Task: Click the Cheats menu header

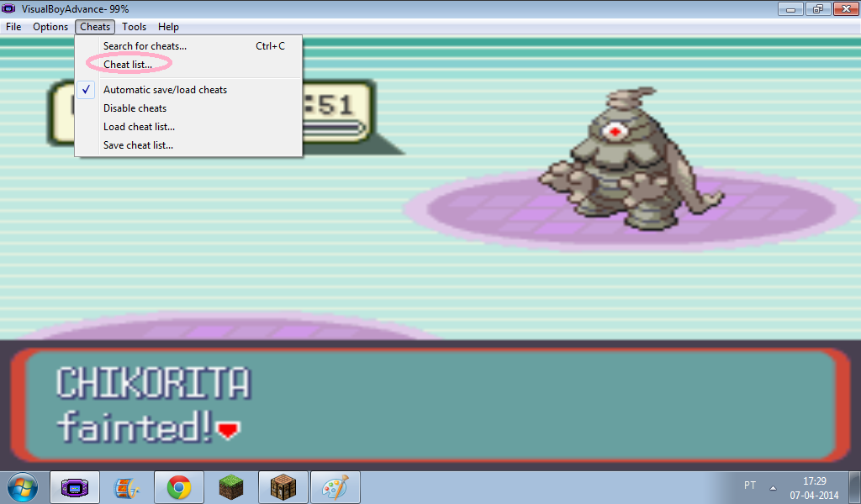Action: coord(95,27)
